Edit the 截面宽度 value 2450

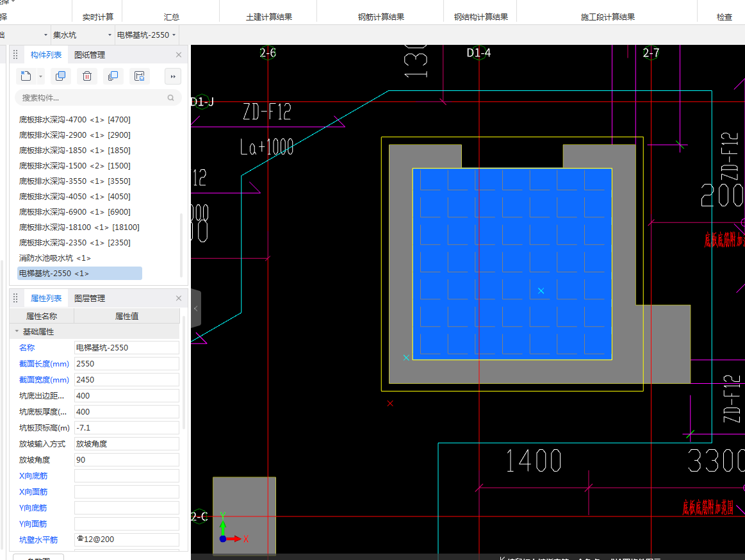pos(126,380)
